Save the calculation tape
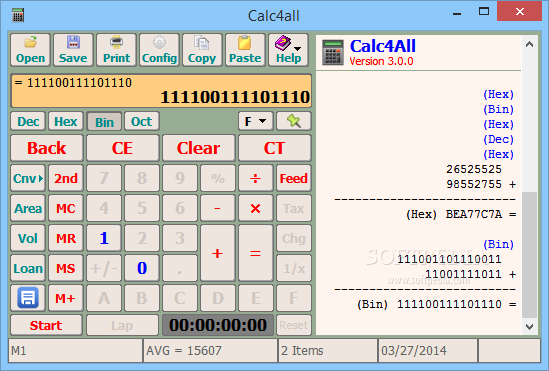Viewport: 549px width, 371px height. coord(73,50)
